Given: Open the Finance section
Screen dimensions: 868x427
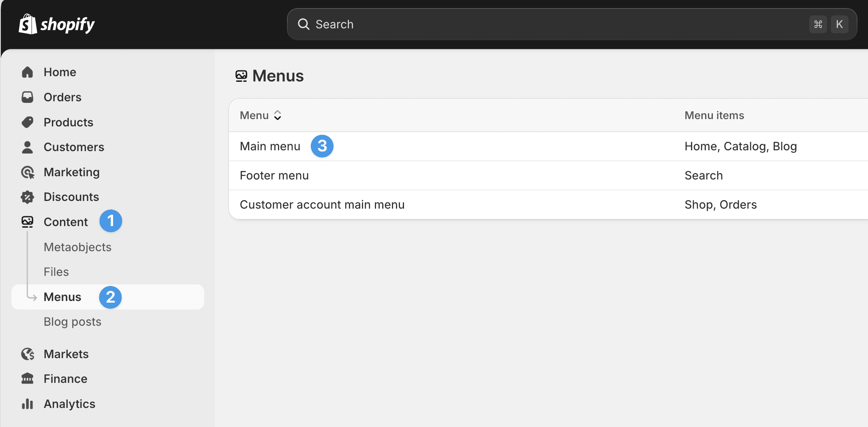Looking at the screenshot, I should tap(66, 379).
